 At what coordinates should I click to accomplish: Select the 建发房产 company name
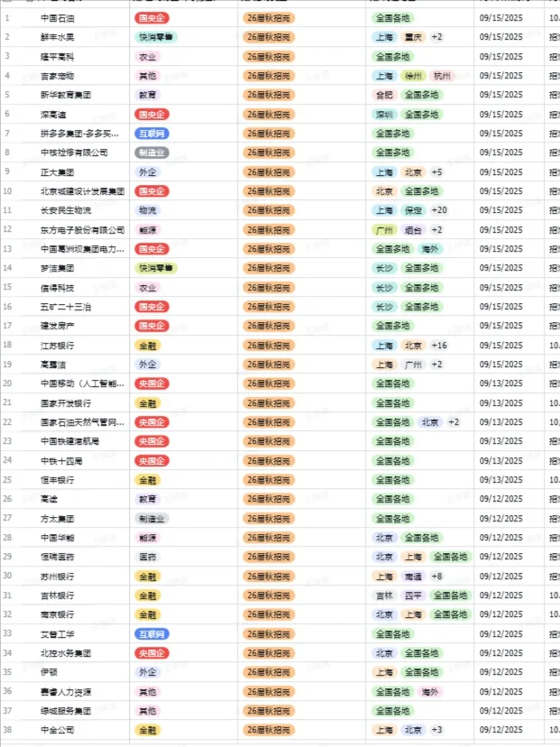coord(57,326)
